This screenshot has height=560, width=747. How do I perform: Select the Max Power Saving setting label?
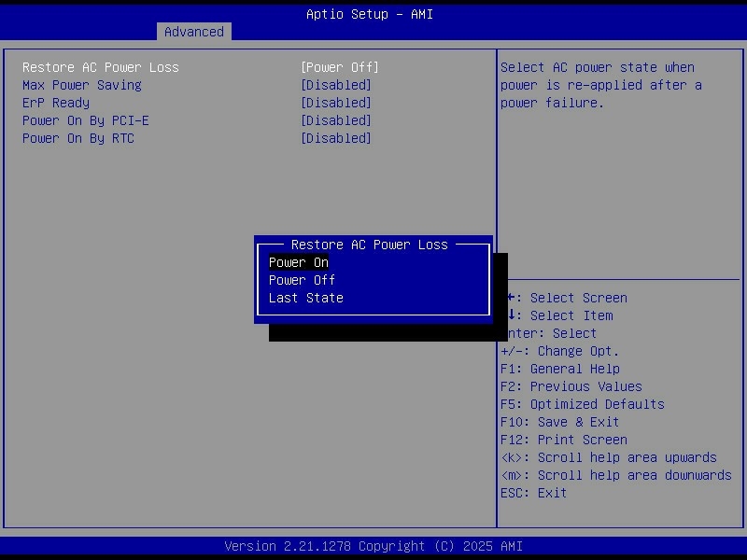click(82, 85)
